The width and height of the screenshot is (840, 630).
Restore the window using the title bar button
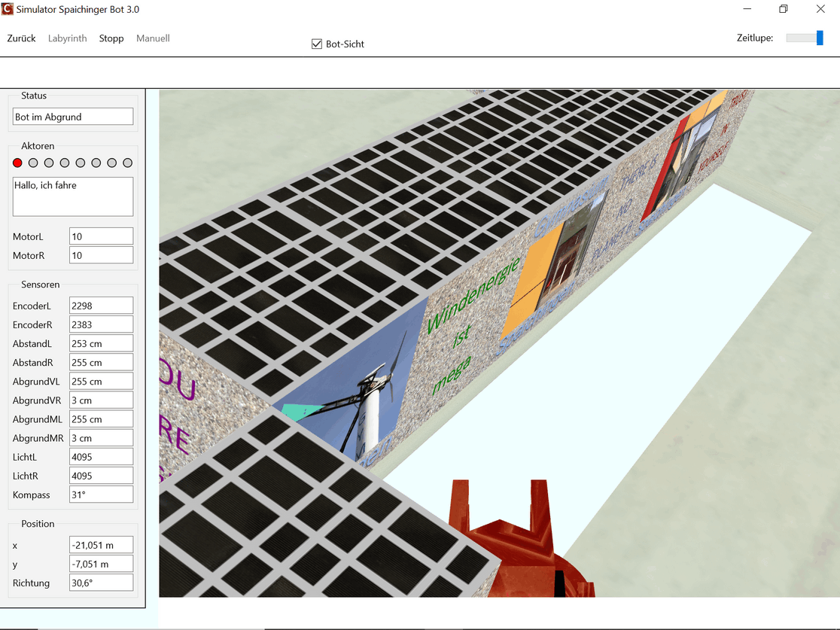click(x=783, y=10)
